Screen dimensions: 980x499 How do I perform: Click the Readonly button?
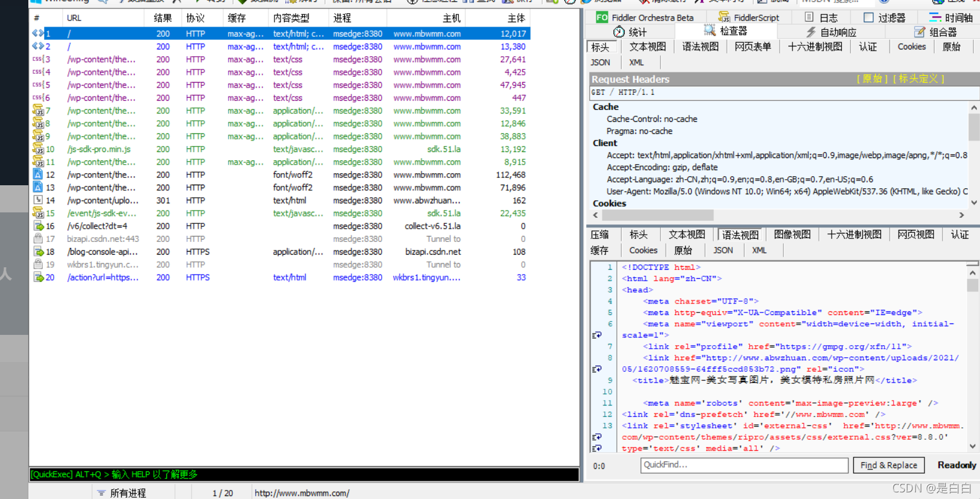[956, 465]
